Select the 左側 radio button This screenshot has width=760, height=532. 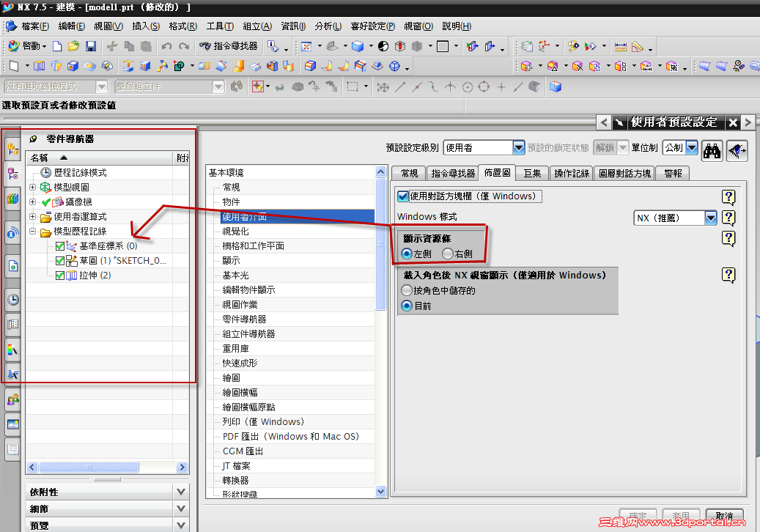click(x=407, y=254)
